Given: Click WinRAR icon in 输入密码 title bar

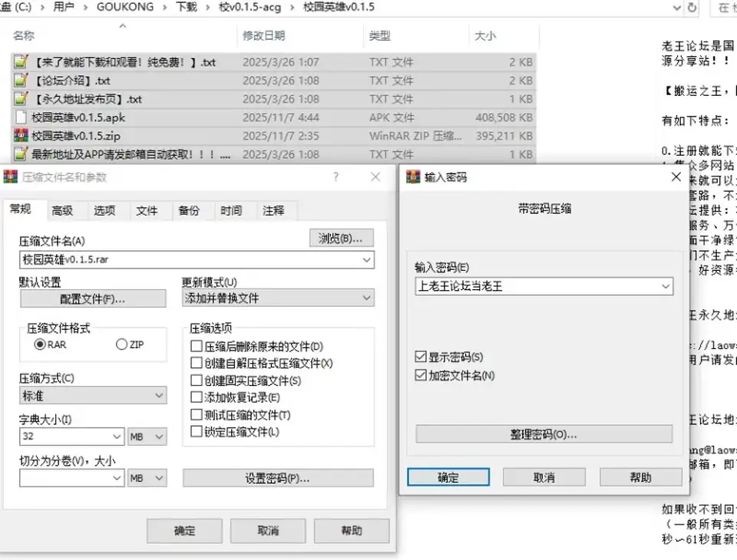Looking at the screenshot, I should pos(413,176).
